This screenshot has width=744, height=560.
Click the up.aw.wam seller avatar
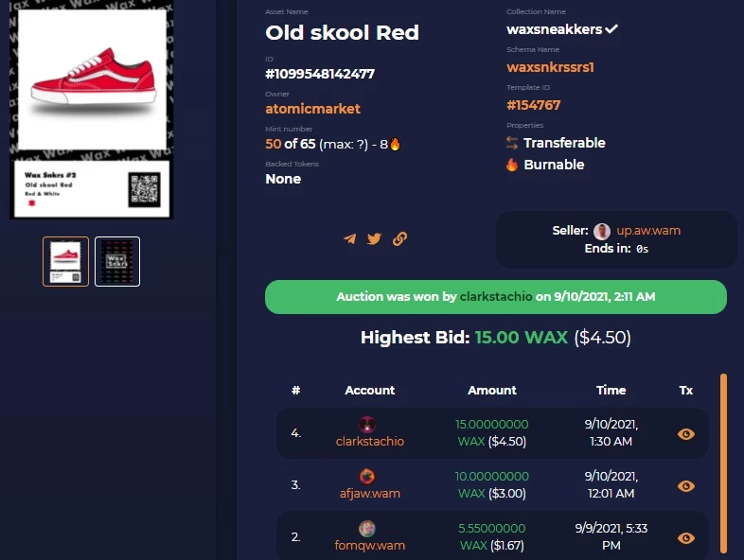pyautogui.click(x=602, y=231)
